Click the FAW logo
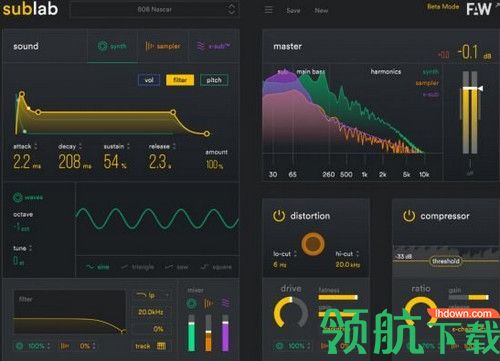This screenshot has height=361, width=500. pos(479,9)
